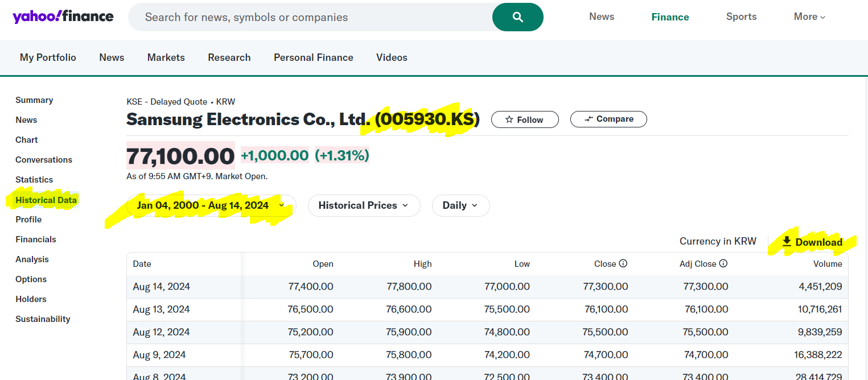Select Sustainability in the sidebar
Screen dimensions: 868x380
pyautogui.click(x=43, y=319)
